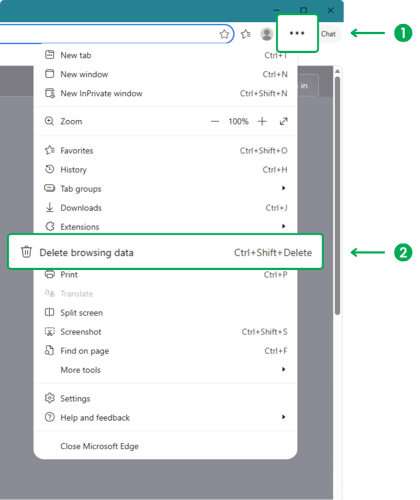Open History from the menu
The width and height of the screenshot is (420, 500).
point(166,170)
